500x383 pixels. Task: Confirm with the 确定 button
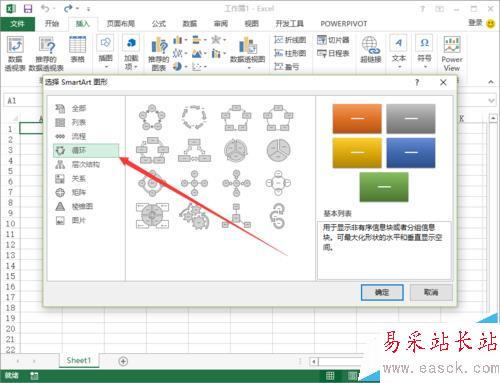click(382, 292)
